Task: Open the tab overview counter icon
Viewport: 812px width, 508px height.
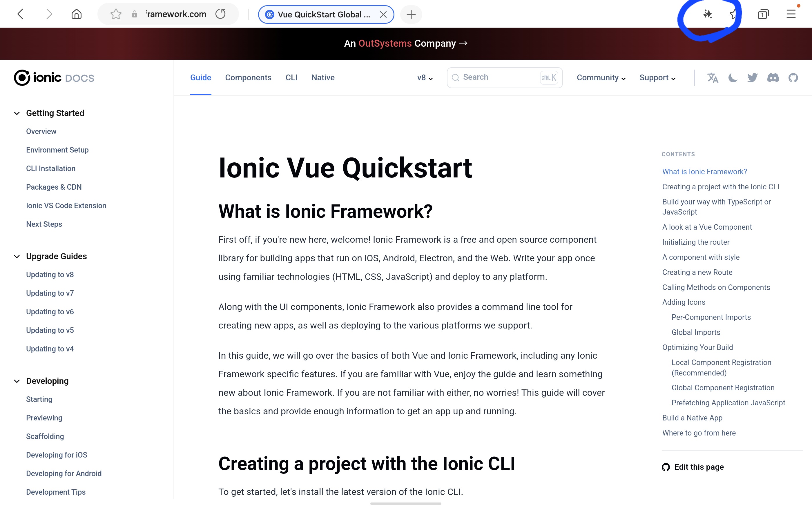Action: point(763,14)
